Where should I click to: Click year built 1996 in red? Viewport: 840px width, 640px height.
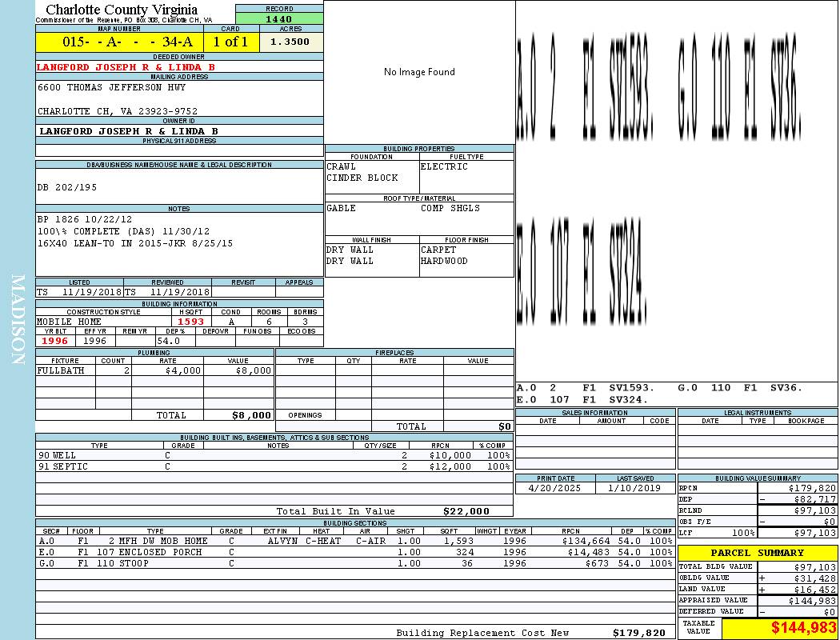click(54, 341)
